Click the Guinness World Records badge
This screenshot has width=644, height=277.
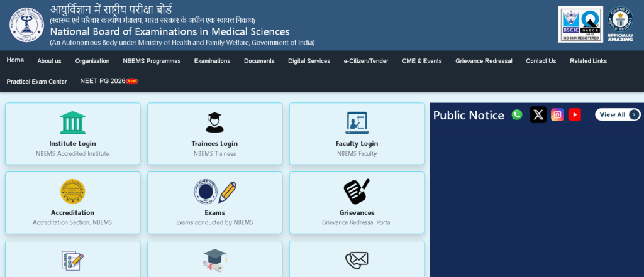(x=620, y=24)
